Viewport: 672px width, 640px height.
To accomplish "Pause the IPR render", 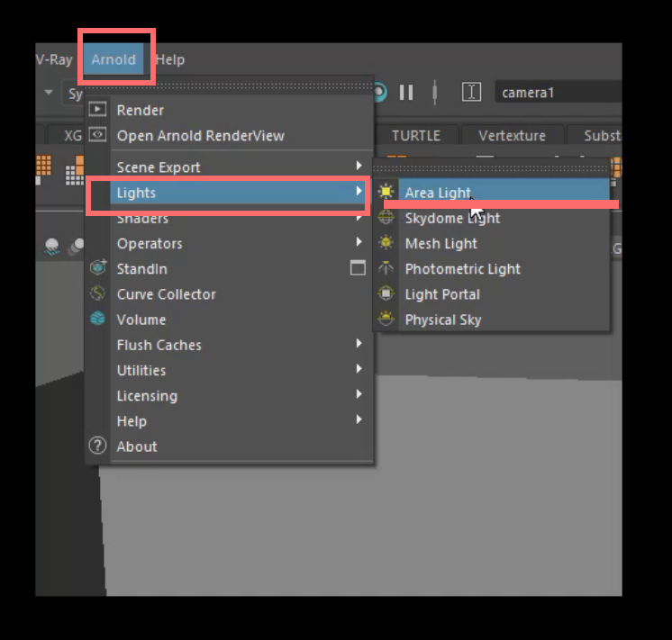I will (406, 92).
